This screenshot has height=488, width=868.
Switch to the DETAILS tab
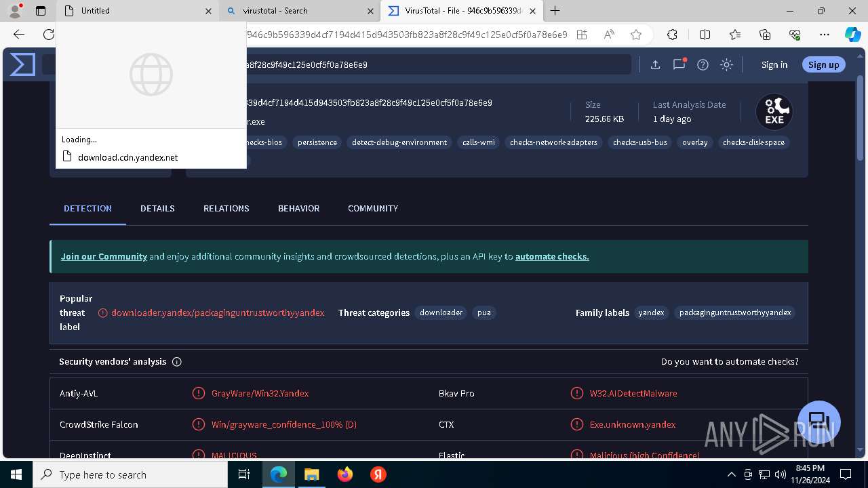tap(157, 208)
